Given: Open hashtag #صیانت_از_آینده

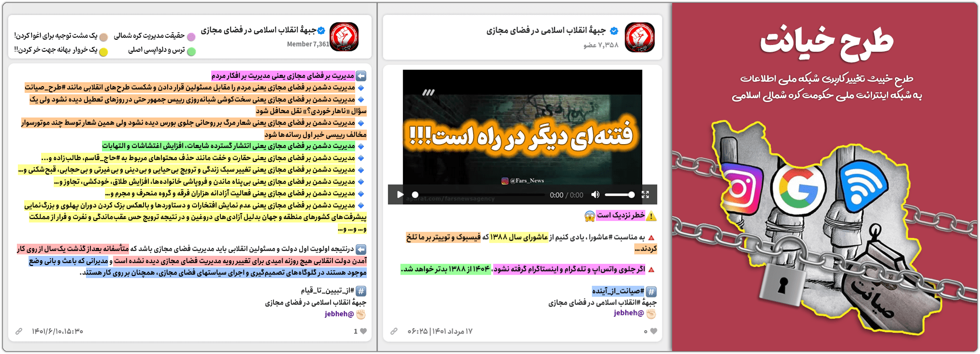Looking at the screenshot, I should point(618,291).
